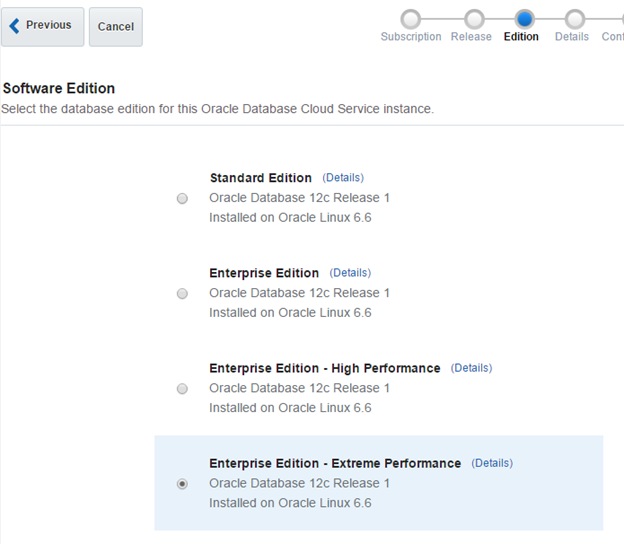Select the Standard Edition radio button
Viewport: 624px width, 544px height.
(182, 198)
